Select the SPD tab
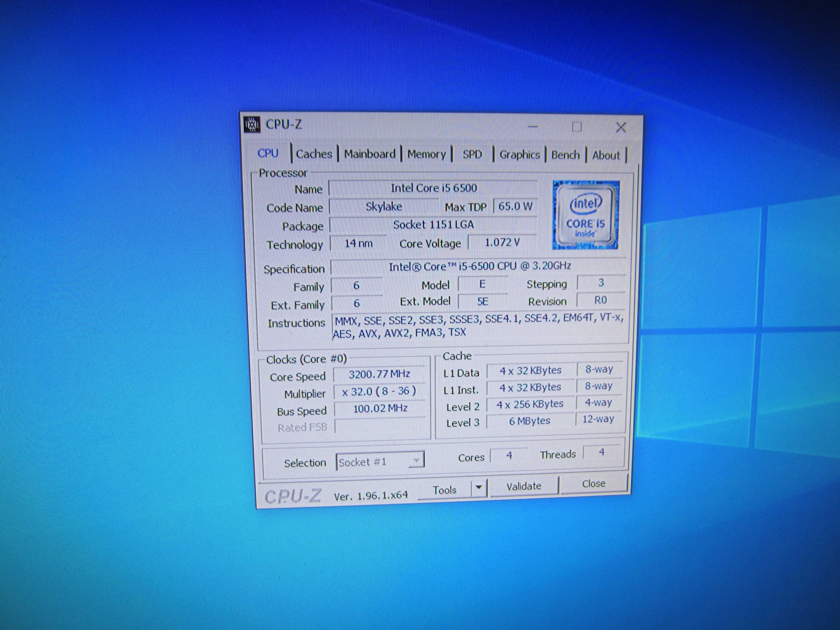 (x=472, y=154)
